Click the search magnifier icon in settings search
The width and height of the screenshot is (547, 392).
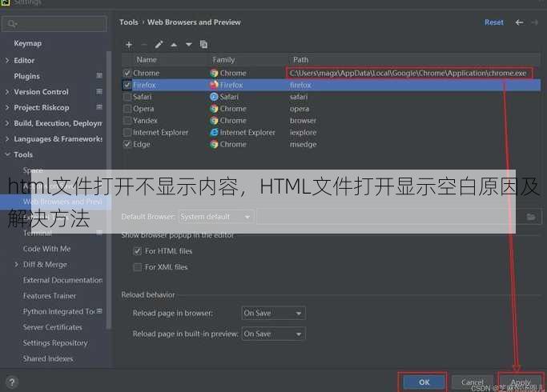11,24
